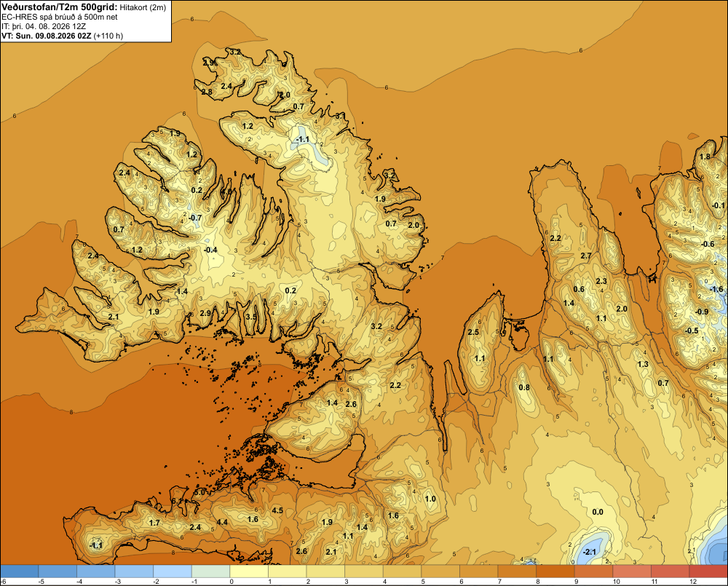Click the 'Hitakort (2m)' label in header
The image size is (728, 586).
tap(143, 7)
